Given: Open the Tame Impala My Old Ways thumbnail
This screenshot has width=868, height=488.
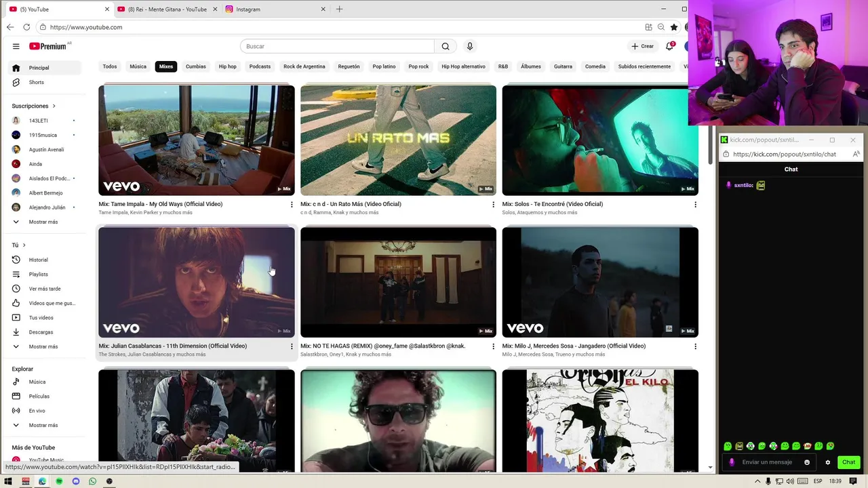Looking at the screenshot, I should click(x=197, y=140).
